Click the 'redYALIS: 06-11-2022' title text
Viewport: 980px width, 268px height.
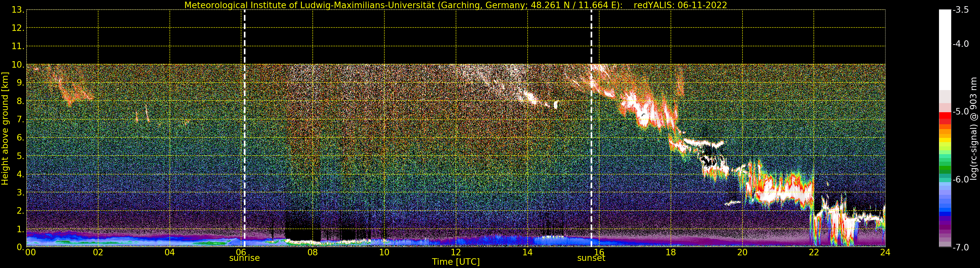coord(680,5)
